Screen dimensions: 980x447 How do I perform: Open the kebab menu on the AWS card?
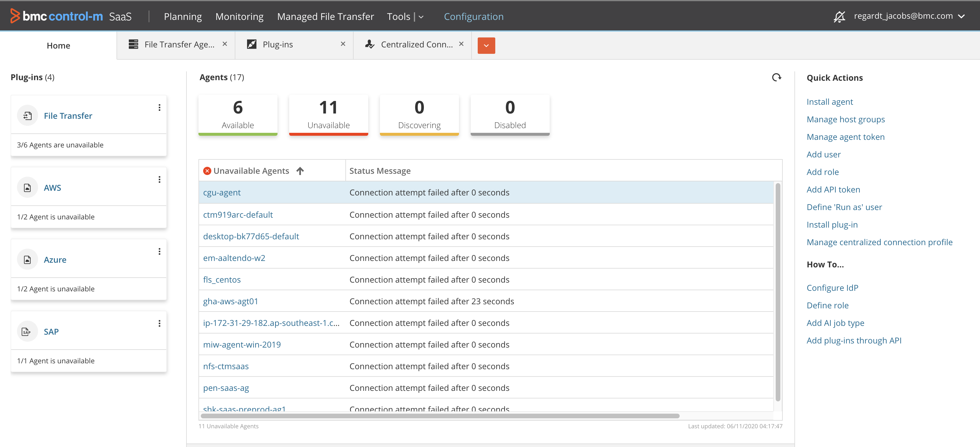(160, 179)
